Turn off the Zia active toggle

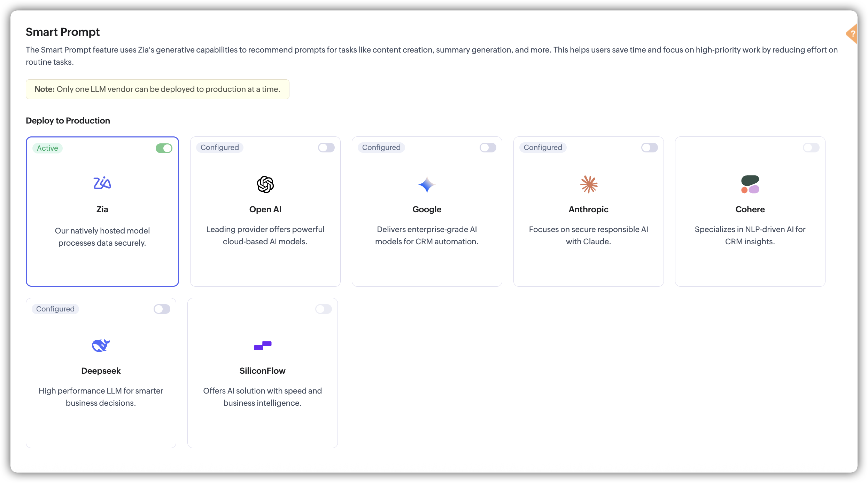pos(164,148)
